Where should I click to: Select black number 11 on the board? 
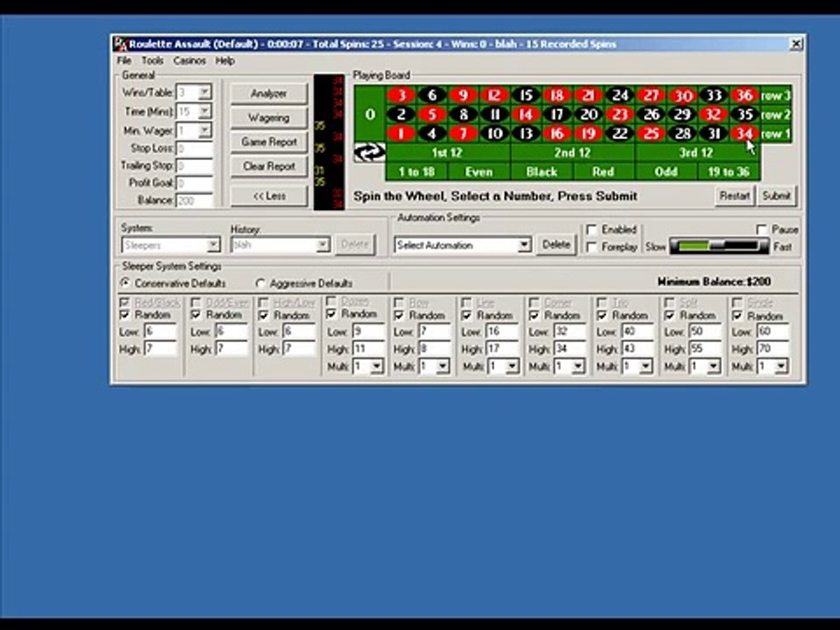(494, 115)
